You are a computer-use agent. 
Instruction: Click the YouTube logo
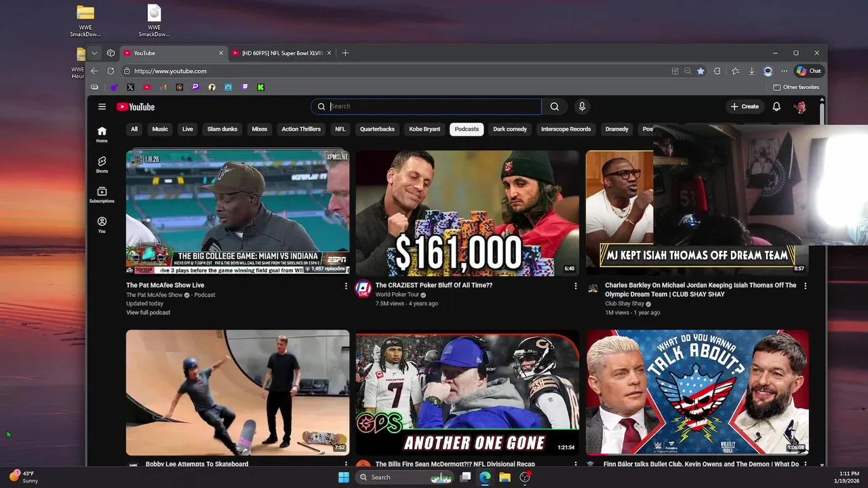click(x=136, y=106)
